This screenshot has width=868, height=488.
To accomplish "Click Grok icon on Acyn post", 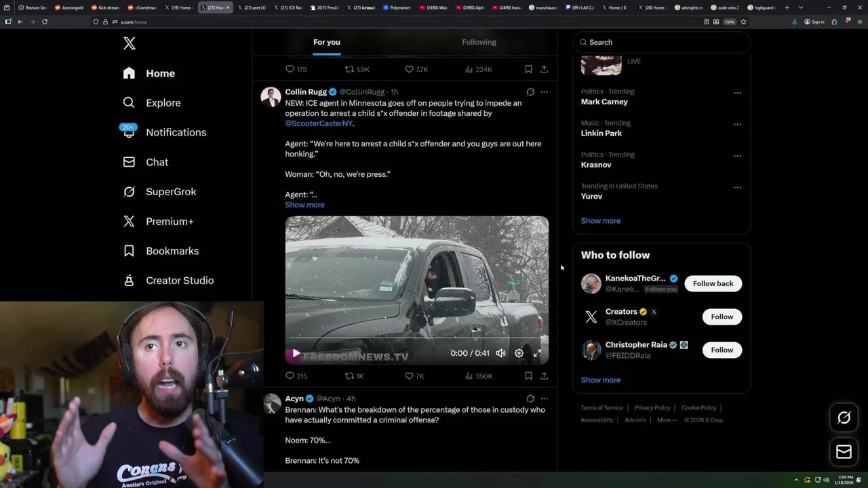I will click(x=530, y=399).
